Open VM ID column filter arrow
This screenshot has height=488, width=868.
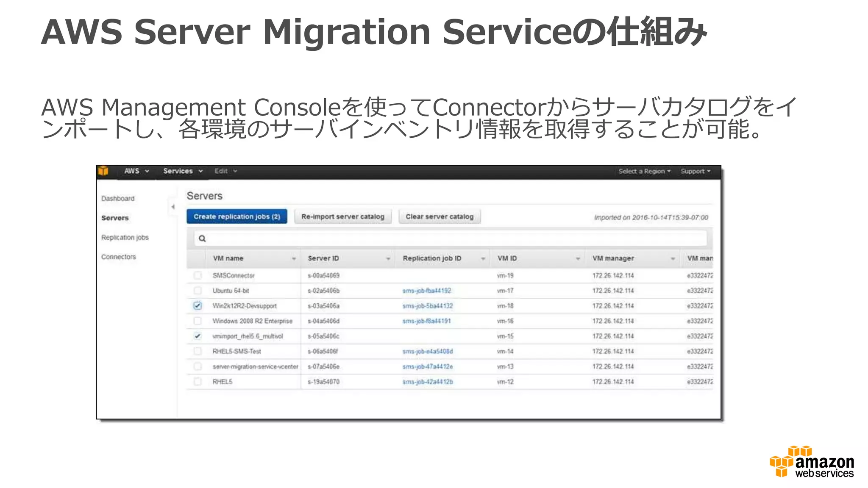(x=578, y=259)
